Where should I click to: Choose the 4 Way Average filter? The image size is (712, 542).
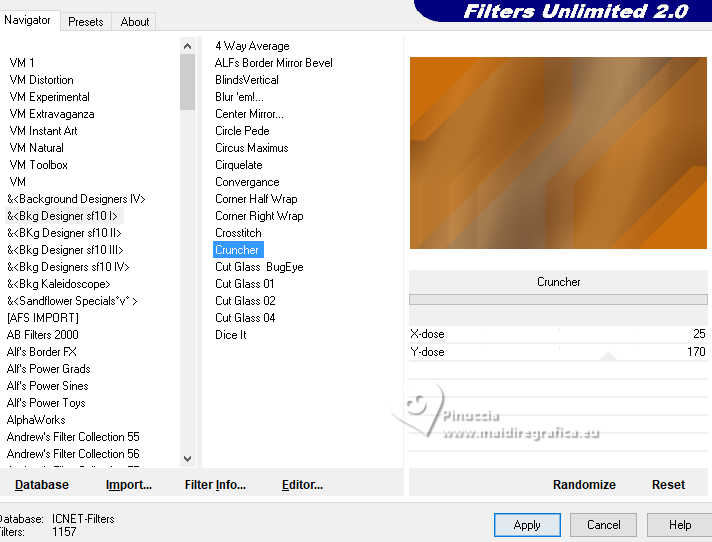252,46
